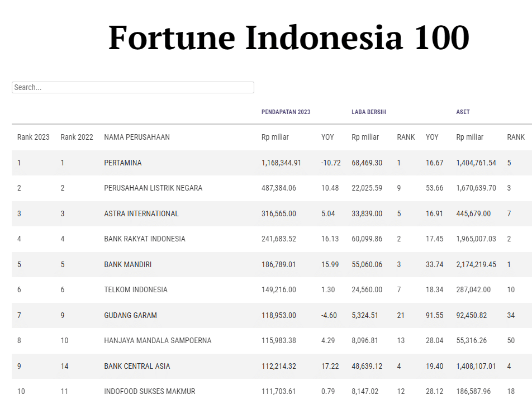Click Bank Mandiri's asset value 2,174,219.45
The height and width of the screenshot is (399, 532).
click(476, 264)
